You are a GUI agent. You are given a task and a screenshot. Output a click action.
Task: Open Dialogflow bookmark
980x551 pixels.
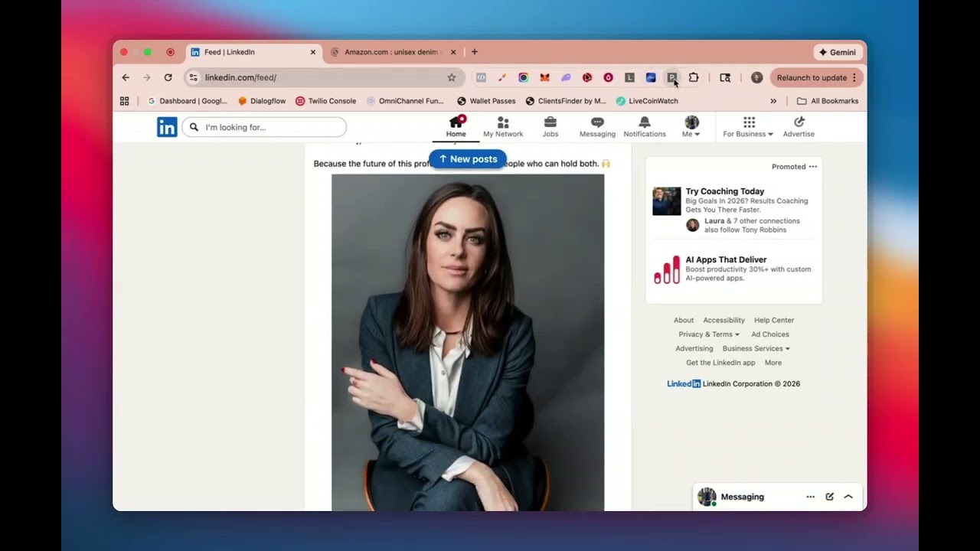[x=262, y=101]
